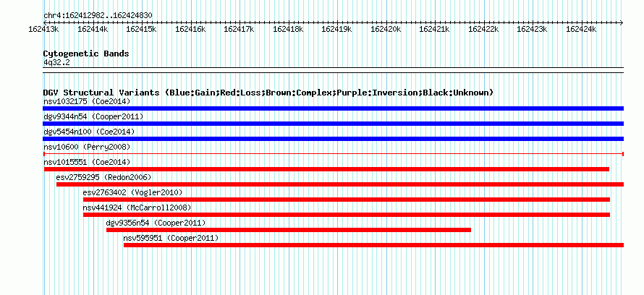
Task: Click the 162415k ruler tick label
Action: pyautogui.click(x=142, y=29)
